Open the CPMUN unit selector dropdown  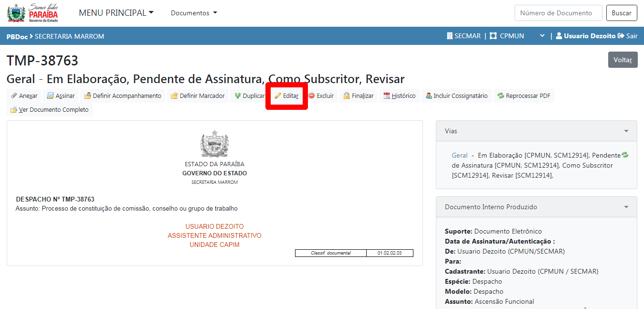click(x=542, y=36)
